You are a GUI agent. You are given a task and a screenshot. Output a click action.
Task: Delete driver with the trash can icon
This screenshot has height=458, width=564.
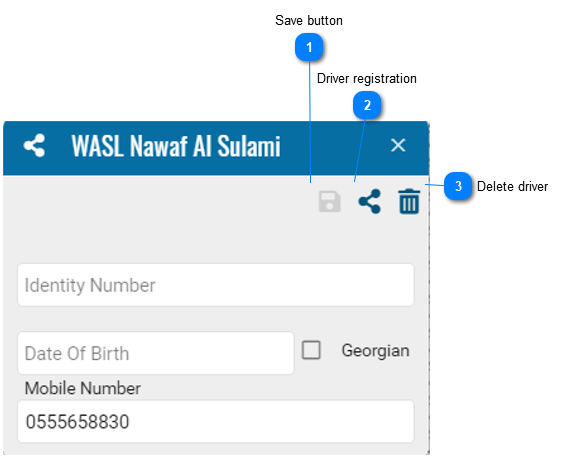[x=409, y=201]
